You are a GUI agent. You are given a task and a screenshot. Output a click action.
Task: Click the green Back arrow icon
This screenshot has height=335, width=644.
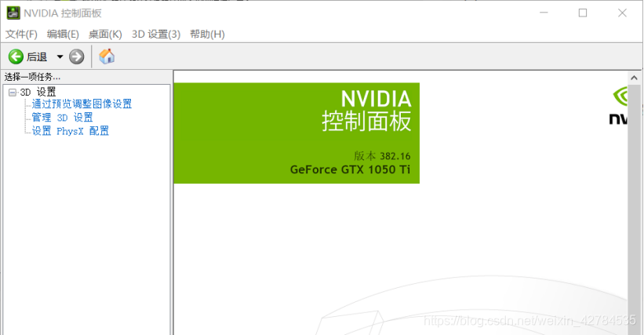pos(16,56)
